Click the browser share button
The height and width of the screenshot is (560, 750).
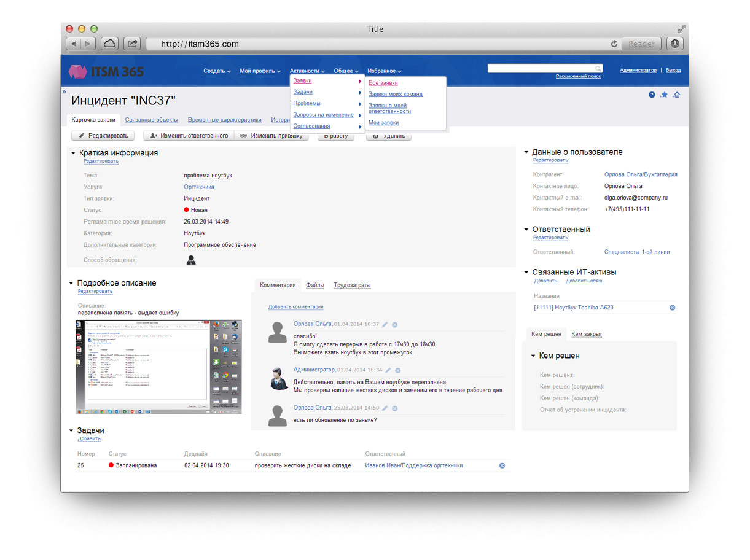pyautogui.click(x=132, y=44)
